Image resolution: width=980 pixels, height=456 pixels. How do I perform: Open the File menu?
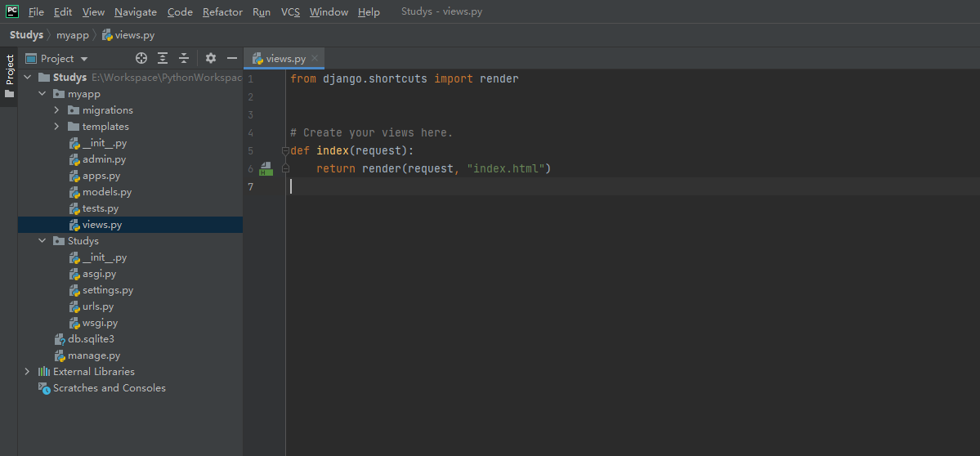(36, 12)
